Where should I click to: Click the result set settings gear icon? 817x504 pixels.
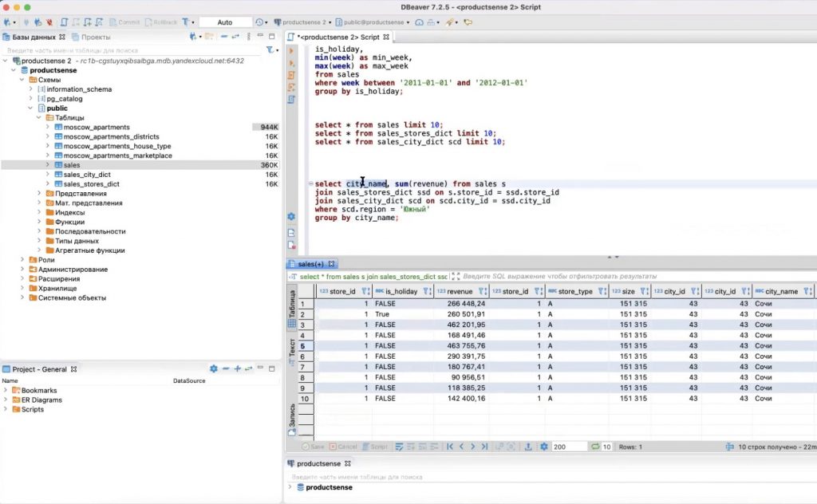pos(543,447)
